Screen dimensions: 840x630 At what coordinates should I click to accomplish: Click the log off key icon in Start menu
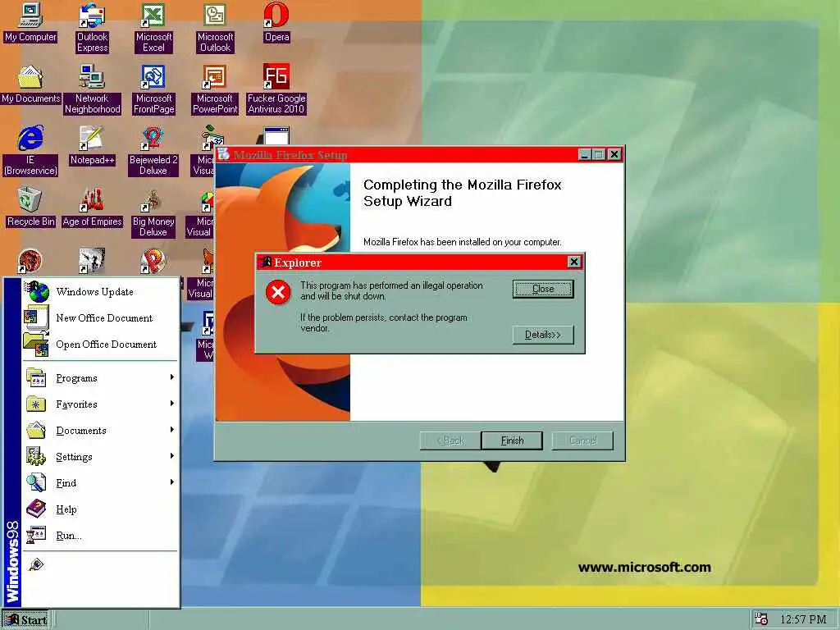click(36, 564)
